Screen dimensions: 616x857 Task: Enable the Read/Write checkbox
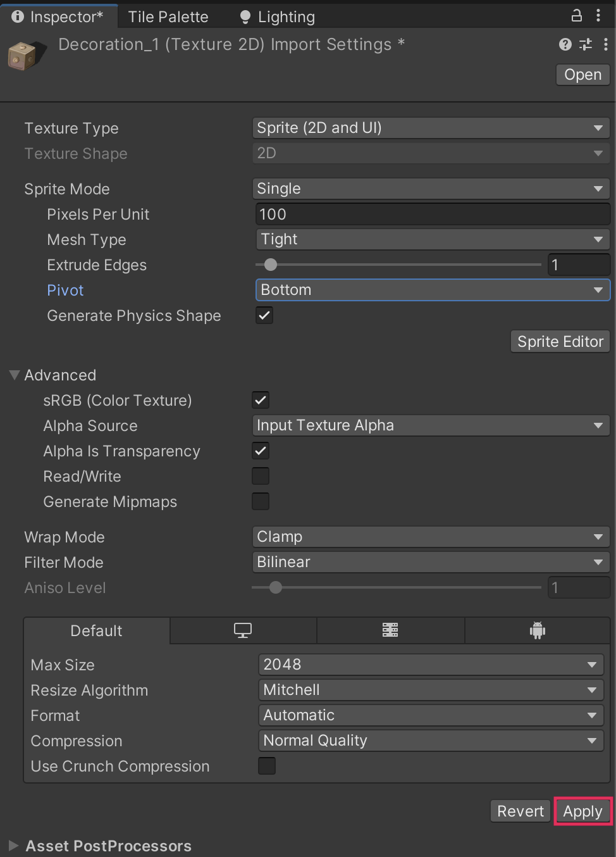pyautogui.click(x=261, y=476)
